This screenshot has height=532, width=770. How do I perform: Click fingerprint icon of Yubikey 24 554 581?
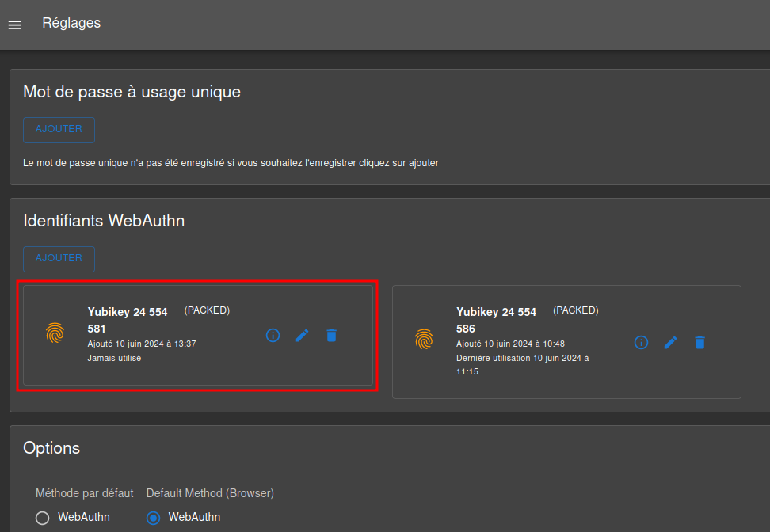click(55, 333)
